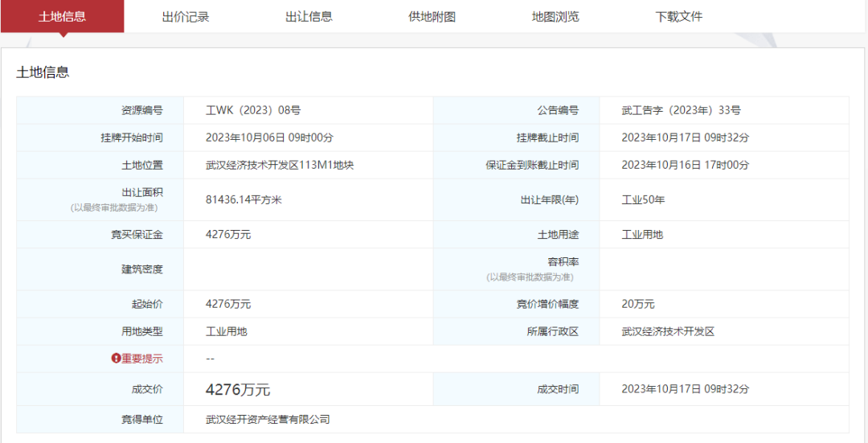Screen dimensions: 868x443
Task: Click land location 武汉经济技术开发区113M1地块
Action: tap(280, 165)
